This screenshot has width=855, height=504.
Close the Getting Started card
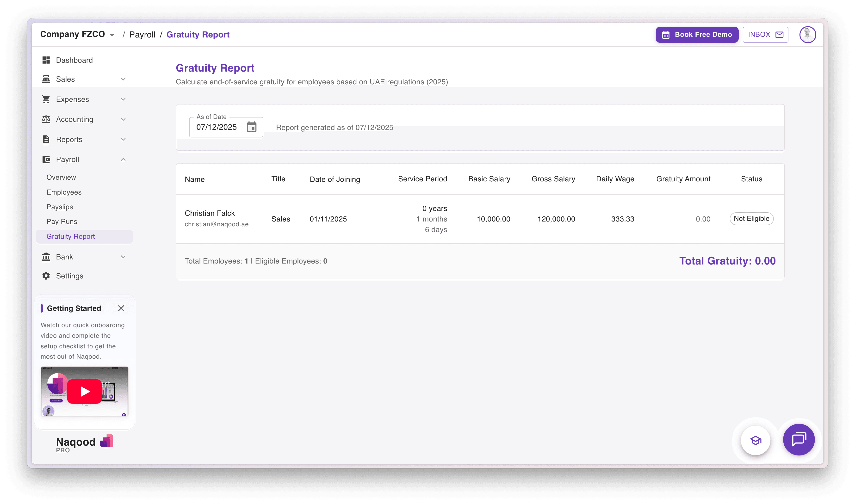tap(121, 308)
